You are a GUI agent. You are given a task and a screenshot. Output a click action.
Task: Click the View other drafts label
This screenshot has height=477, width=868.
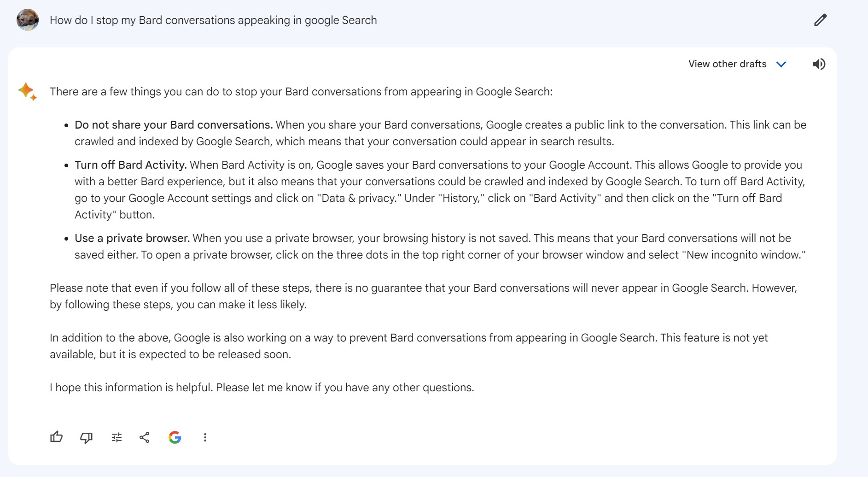(727, 64)
